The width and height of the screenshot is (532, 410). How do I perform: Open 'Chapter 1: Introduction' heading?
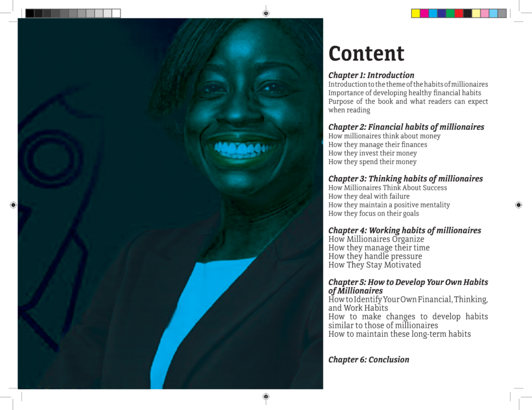coord(371,75)
